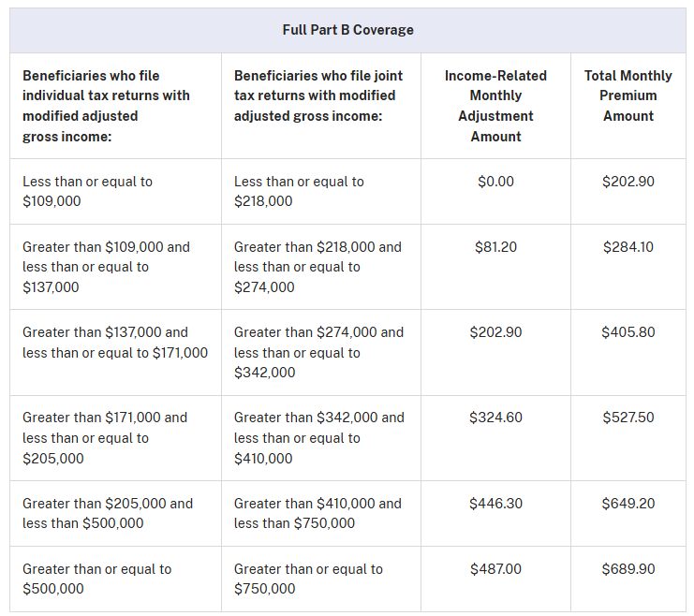Select the $0.00 adjustment amount cell
The height and width of the screenshot is (616, 694).
click(x=495, y=182)
